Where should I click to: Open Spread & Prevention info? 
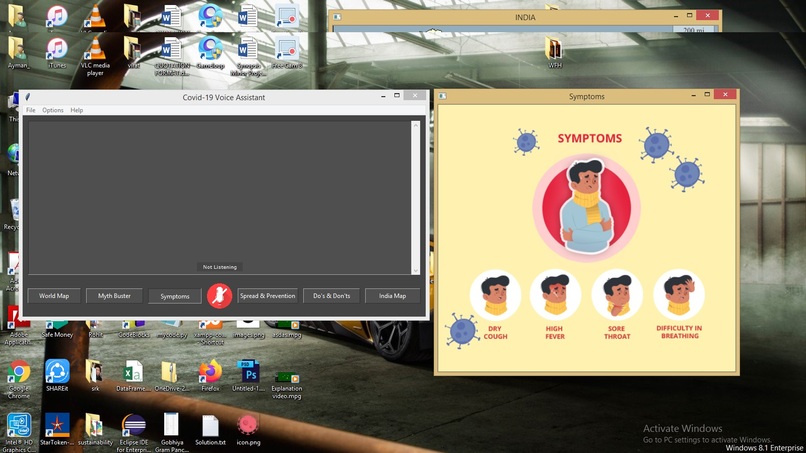(x=267, y=296)
